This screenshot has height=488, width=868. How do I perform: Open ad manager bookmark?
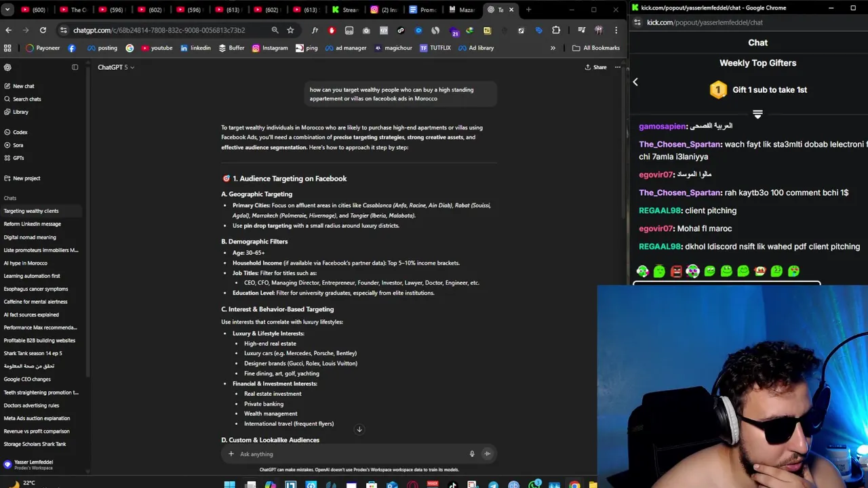click(x=346, y=48)
